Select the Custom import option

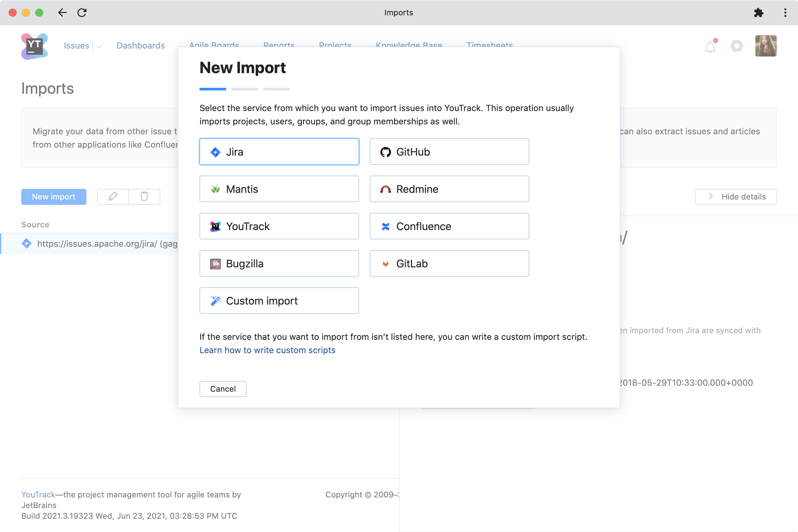pyautogui.click(x=279, y=301)
